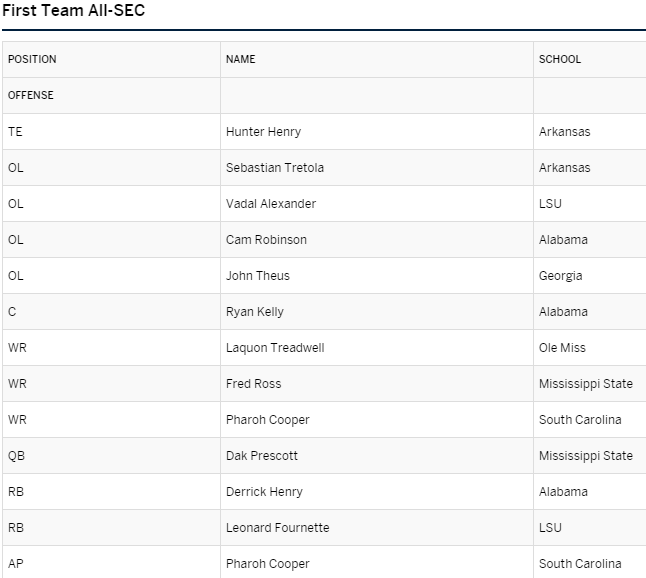Select Derrick Henry in the table

264,492
